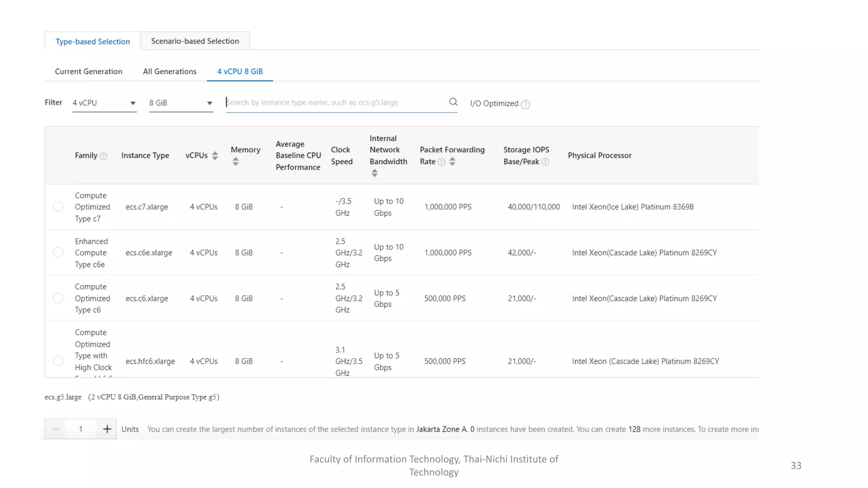
Task: Click the instance type search field
Action: coord(335,103)
